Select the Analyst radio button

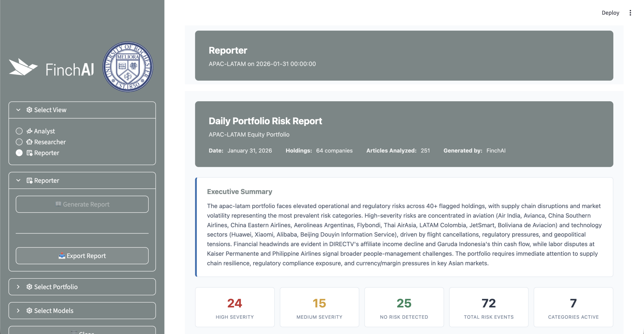19,131
